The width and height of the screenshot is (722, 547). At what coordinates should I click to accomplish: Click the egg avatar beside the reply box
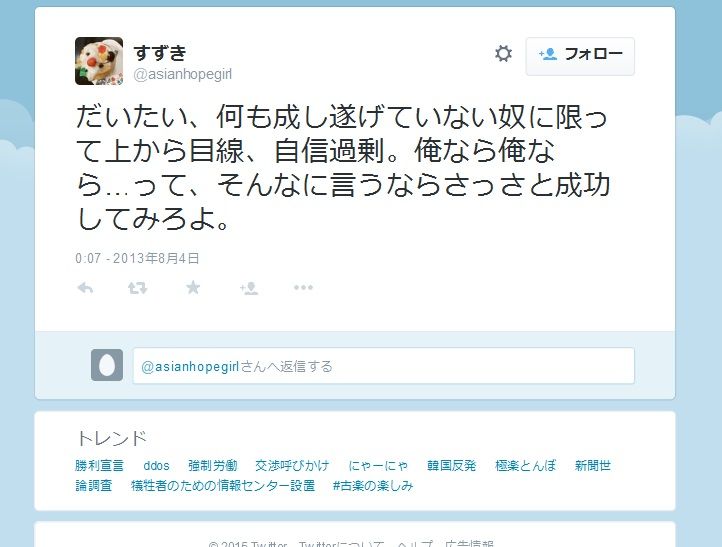click(107, 365)
